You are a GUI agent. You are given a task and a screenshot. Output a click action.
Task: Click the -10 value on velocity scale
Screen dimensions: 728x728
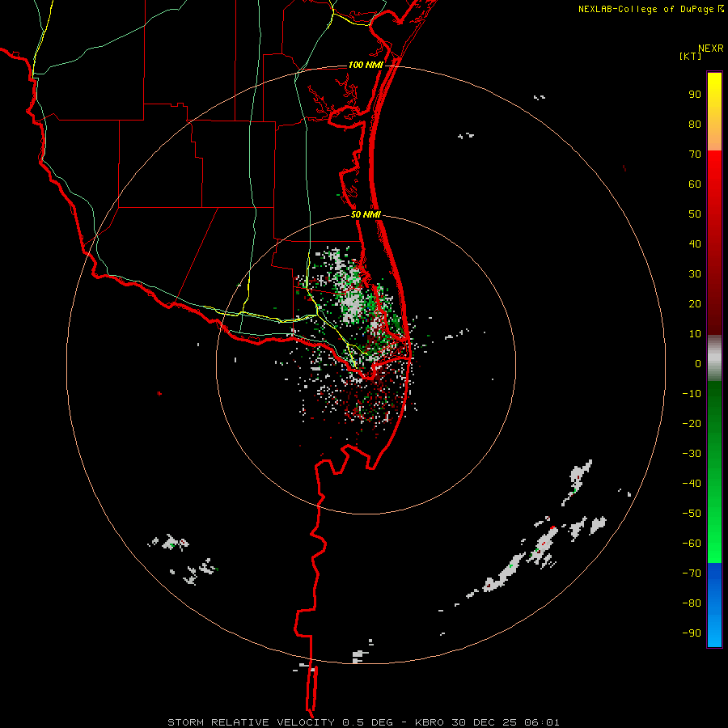(x=692, y=394)
